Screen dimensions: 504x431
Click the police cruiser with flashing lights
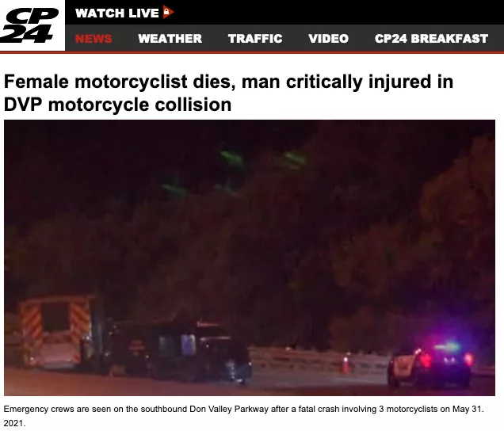click(431, 364)
